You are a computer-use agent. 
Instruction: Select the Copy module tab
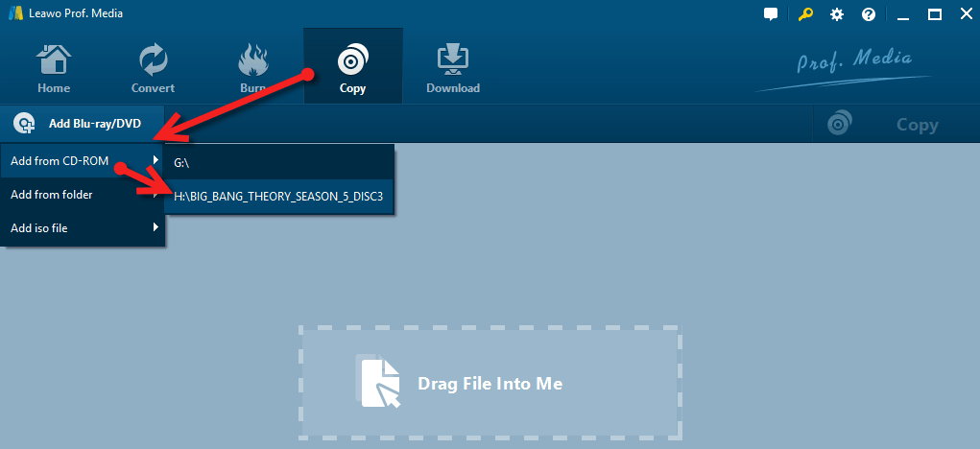click(x=353, y=66)
